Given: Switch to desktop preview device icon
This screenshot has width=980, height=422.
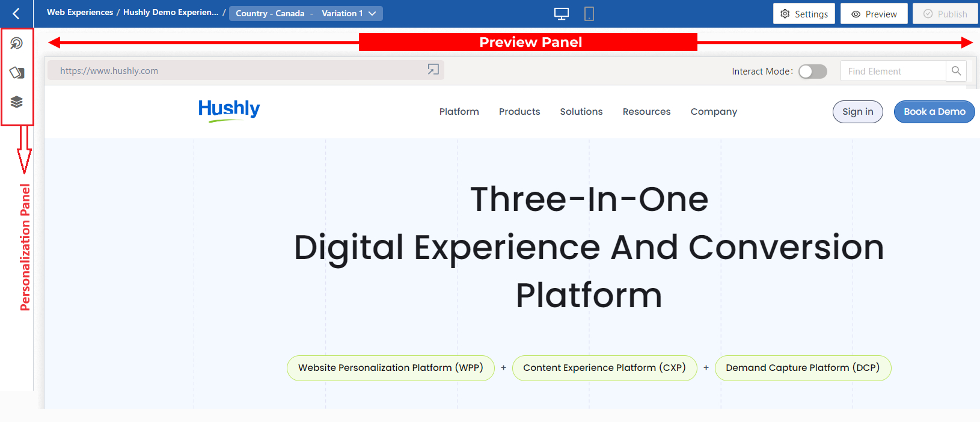Looking at the screenshot, I should click(562, 14).
